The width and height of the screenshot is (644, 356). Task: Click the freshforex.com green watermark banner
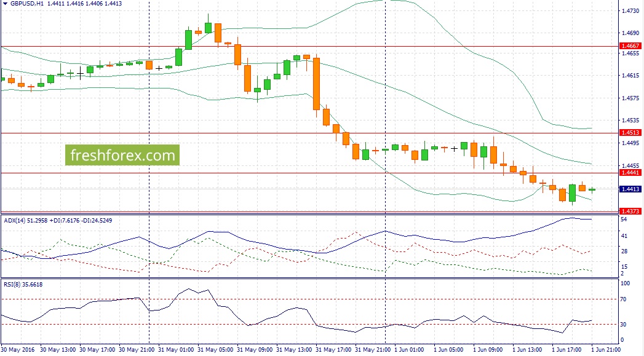(x=122, y=155)
